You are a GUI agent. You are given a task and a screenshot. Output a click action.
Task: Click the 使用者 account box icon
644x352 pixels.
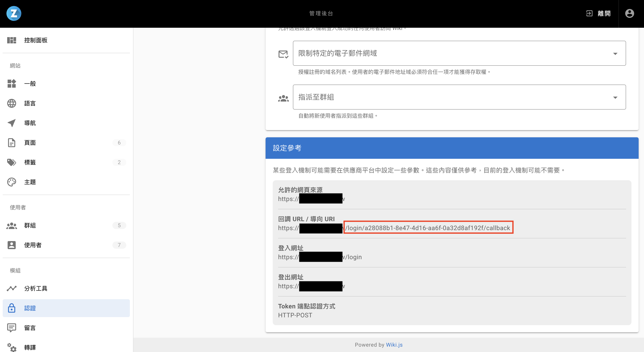pyautogui.click(x=11, y=245)
